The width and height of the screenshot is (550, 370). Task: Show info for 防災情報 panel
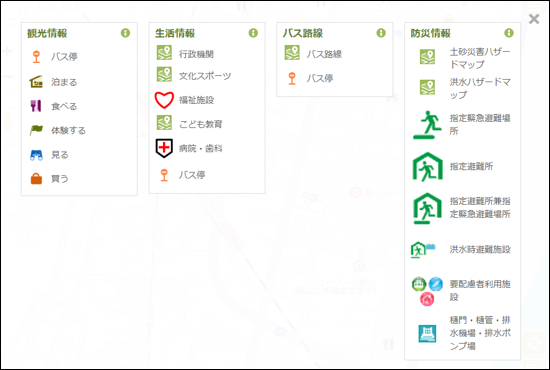[x=509, y=33]
